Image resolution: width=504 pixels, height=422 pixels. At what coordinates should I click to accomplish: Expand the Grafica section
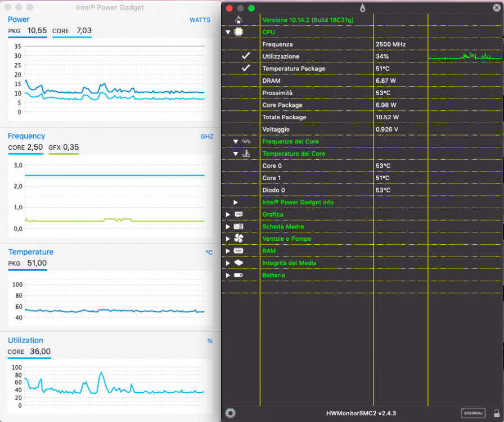coord(228,214)
